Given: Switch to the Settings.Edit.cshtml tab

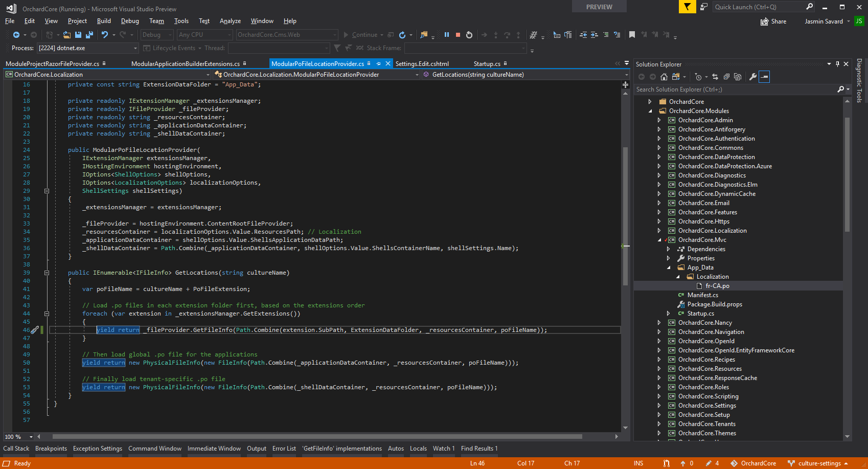Looking at the screenshot, I should point(423,63).
